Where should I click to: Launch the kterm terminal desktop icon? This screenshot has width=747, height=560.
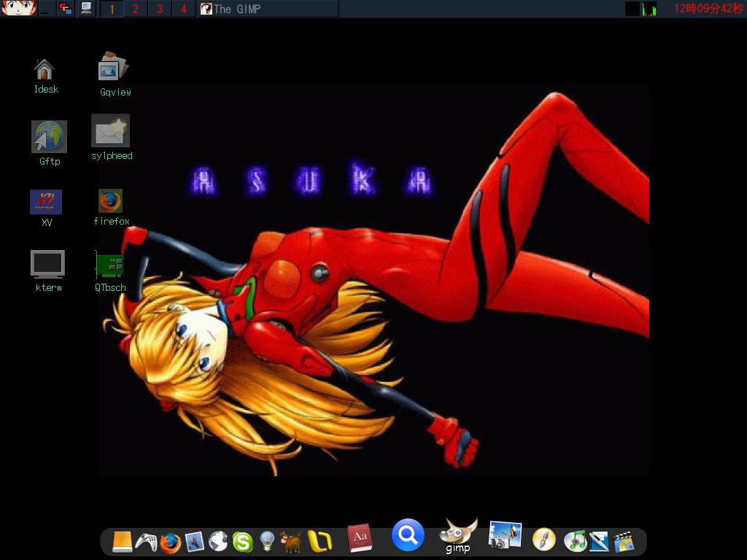tap(47, 262)
